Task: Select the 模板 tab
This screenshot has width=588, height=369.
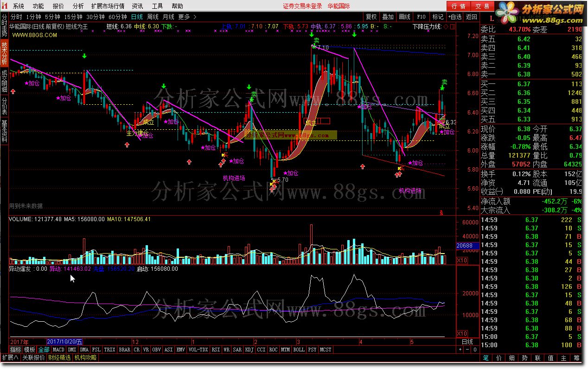Action: (30, 349)
